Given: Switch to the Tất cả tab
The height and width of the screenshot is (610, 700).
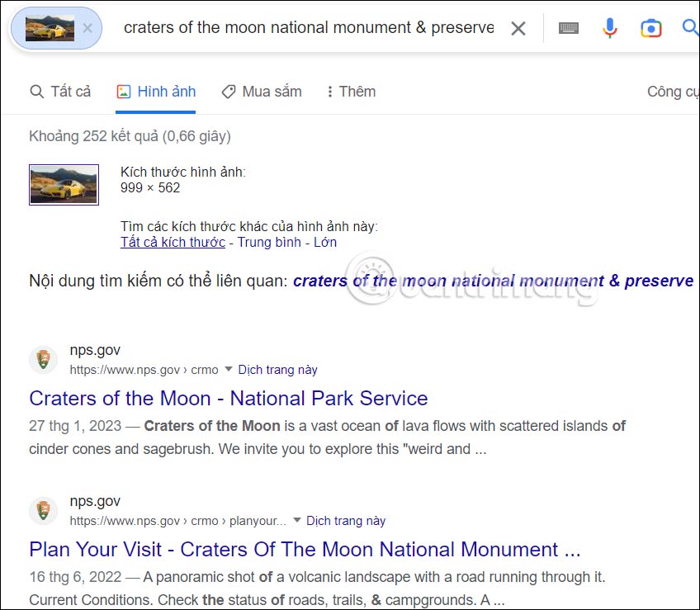Looking at the screenshot, I should point(60,91).
